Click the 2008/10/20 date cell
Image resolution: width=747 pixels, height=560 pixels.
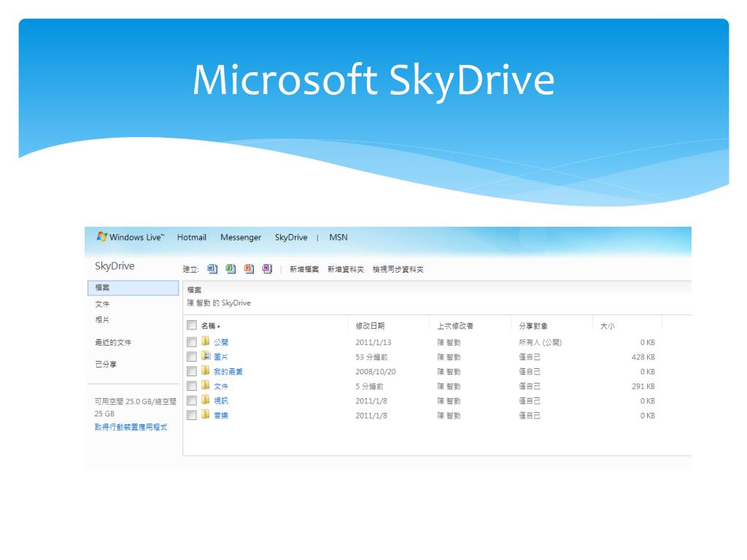tap(376, 371)
